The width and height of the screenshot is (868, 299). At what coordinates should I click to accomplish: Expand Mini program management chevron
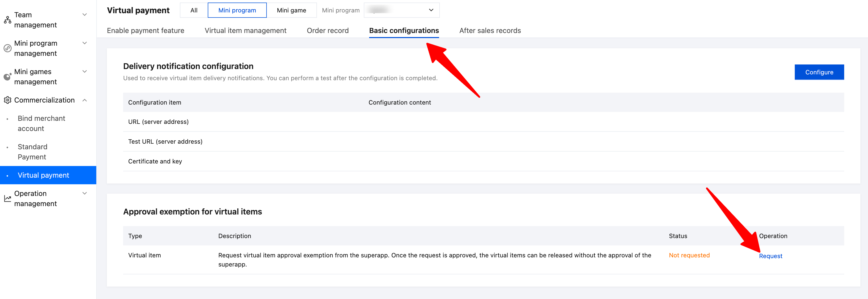(x=85, y=43)
